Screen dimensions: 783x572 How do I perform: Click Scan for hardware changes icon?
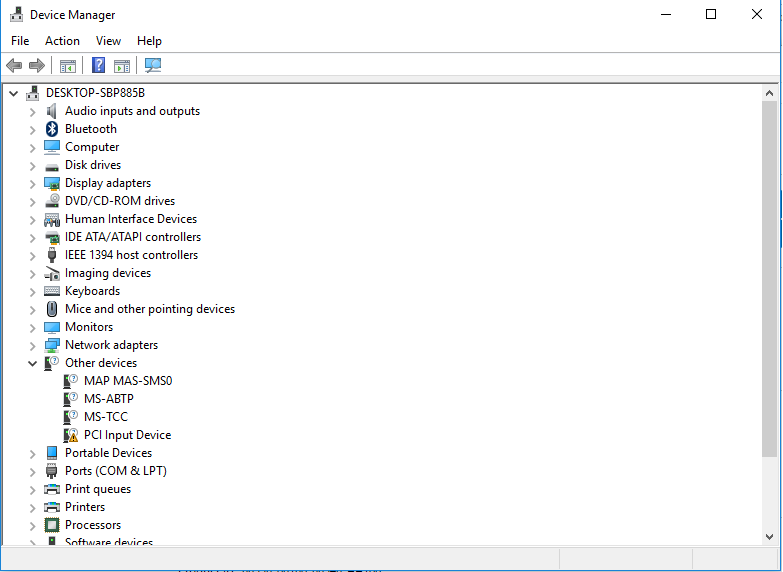coord(153,65)
